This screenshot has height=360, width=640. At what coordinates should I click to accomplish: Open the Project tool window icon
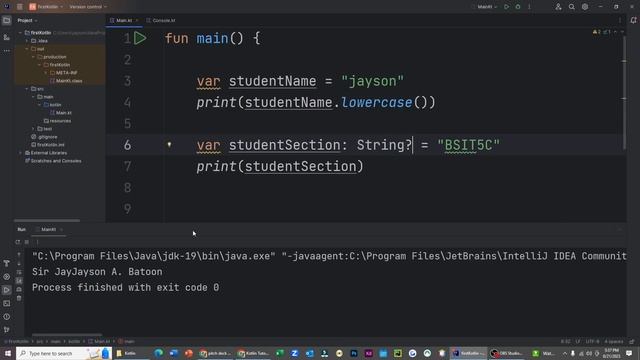pos(7,20)
